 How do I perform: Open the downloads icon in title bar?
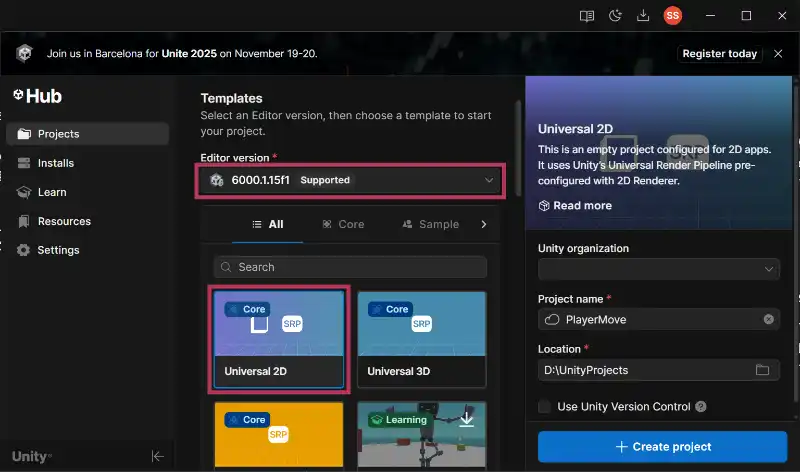click(x=643, y=16)
